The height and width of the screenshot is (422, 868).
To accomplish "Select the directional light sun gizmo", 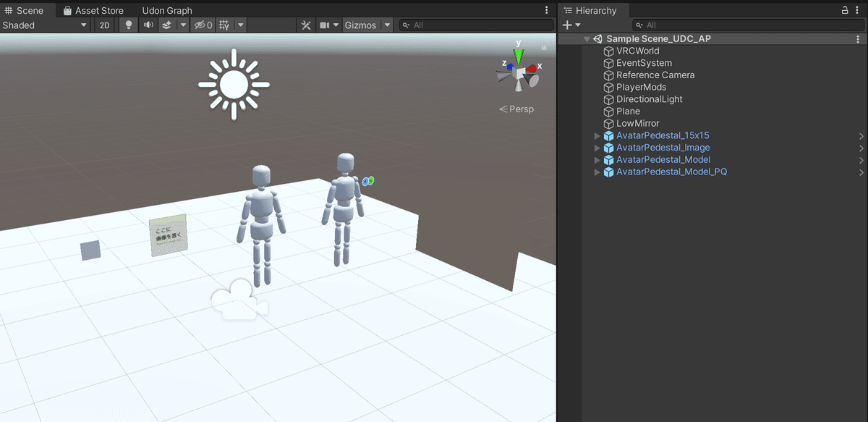I will click(x=234, y=84).
